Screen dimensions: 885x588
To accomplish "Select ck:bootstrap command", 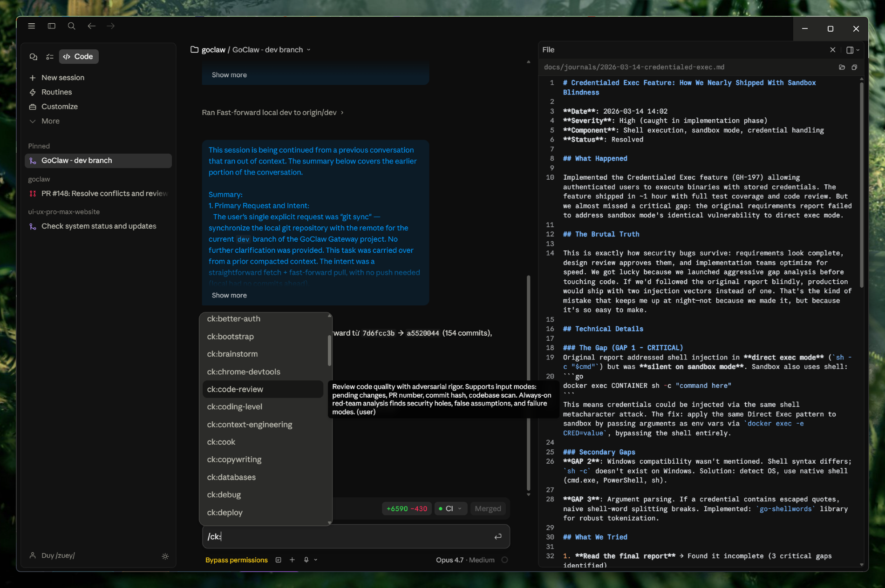I will click(263, 337).
